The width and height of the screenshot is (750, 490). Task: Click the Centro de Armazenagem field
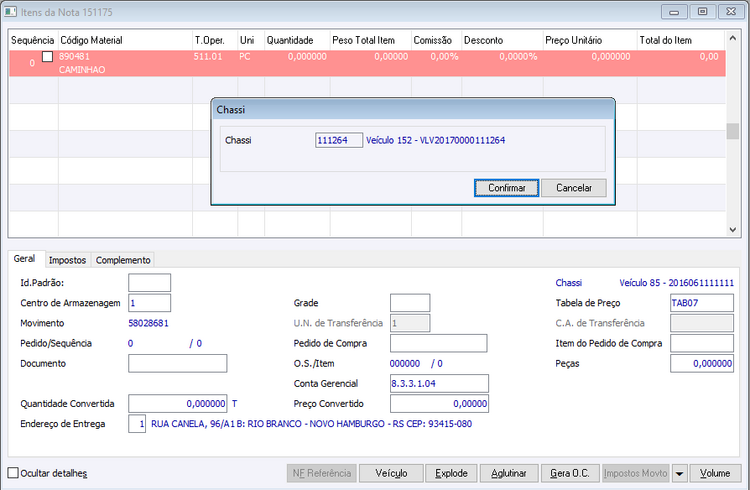tap(149, 303)
